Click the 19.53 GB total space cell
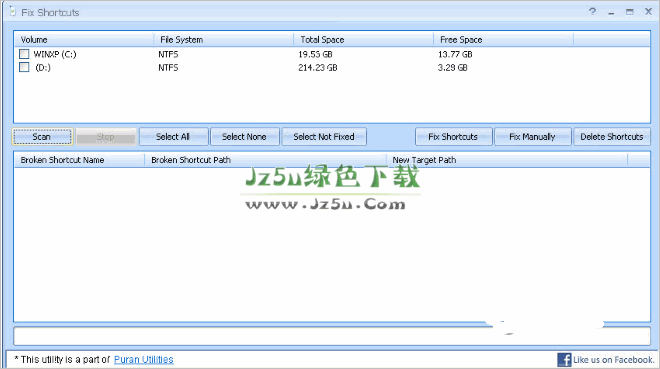Image resolution: width=660 pixels, height=369 pixels. (x=315, y=54)
